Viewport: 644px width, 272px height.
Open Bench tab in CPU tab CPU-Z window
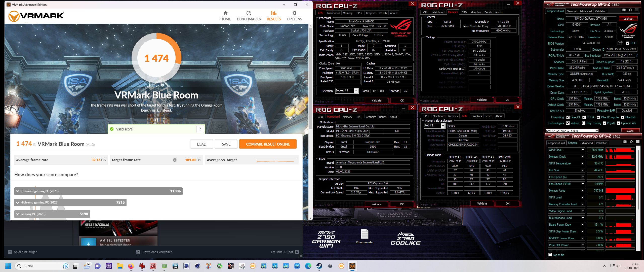[x=383, y=13]
